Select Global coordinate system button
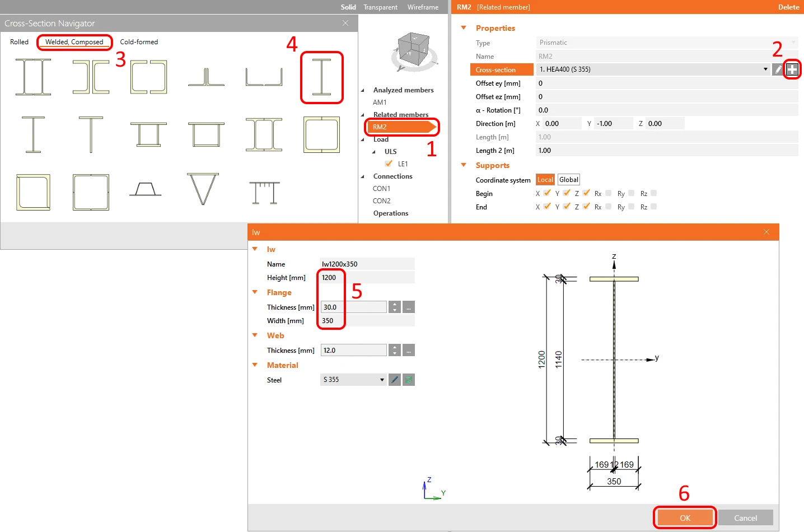 (568, 180)
